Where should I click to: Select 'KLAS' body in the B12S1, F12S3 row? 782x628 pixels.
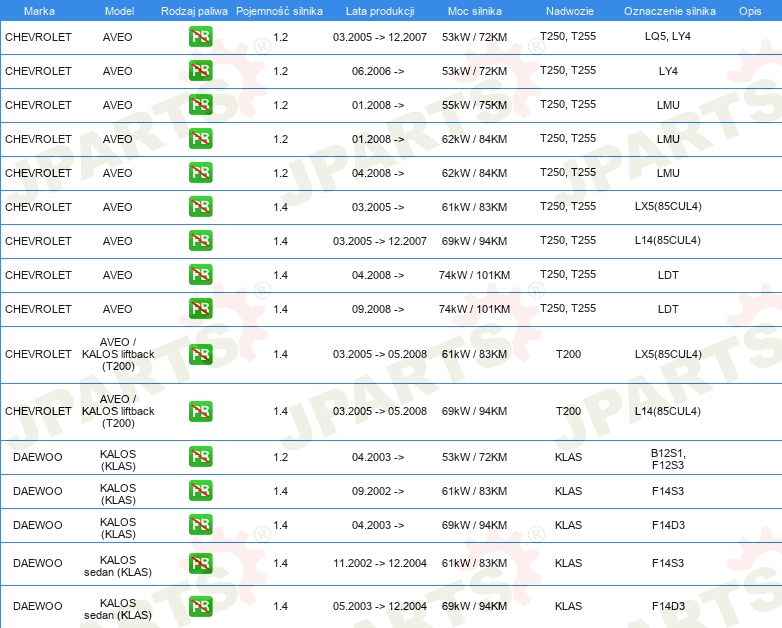(569, 457)
